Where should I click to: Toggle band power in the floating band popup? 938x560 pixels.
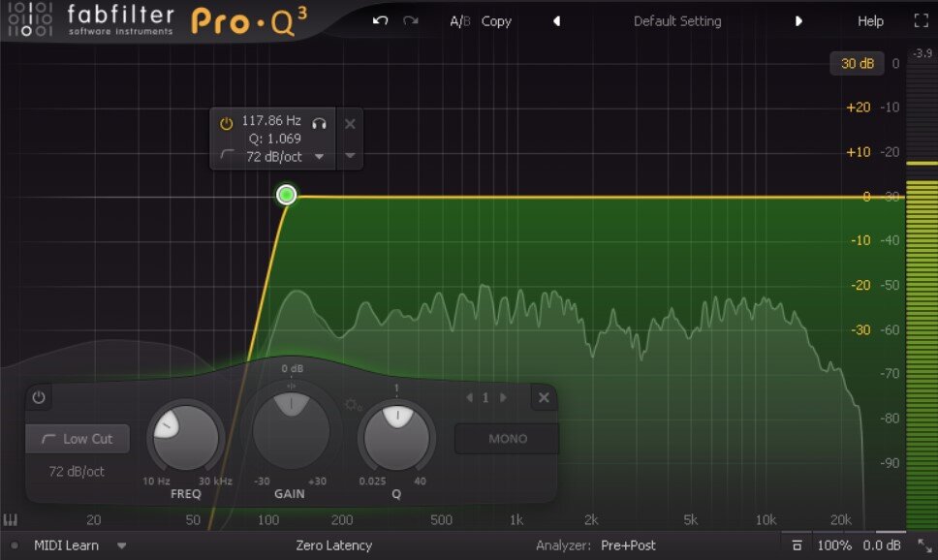(226, 124)
